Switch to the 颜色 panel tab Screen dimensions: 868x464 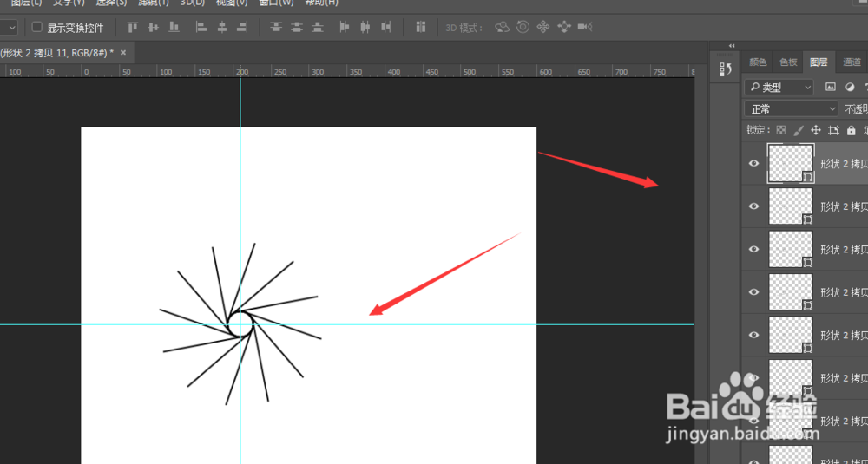758,62
